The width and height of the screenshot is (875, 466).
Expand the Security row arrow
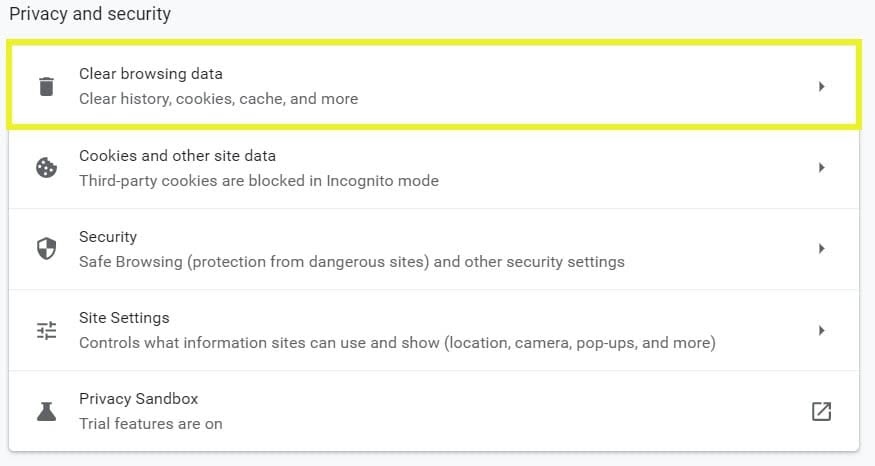821,249
